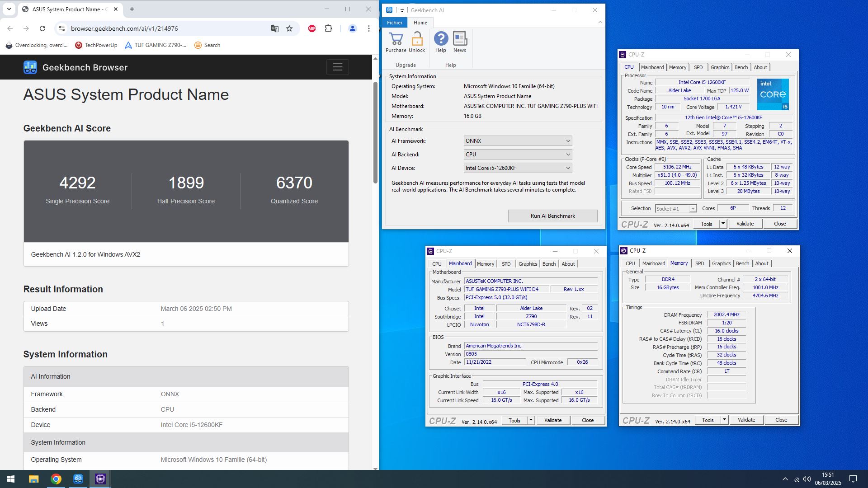Open the notification center icon
This screenshot has width=868, height=488.
(853, 479)
